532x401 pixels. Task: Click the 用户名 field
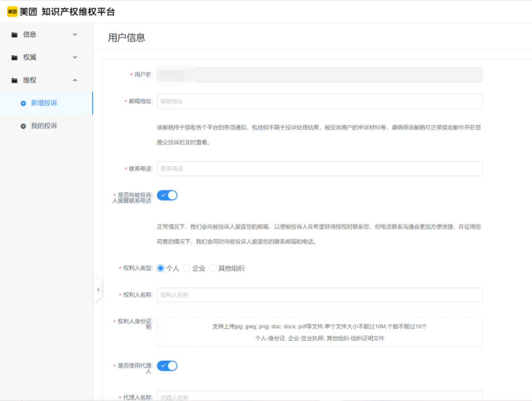[x=320, y=75]
